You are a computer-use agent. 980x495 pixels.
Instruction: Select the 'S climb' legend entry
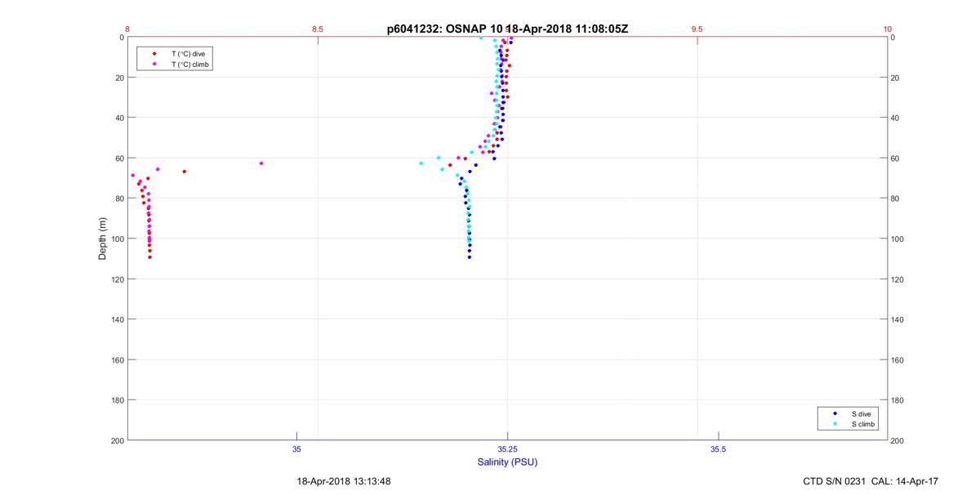click(865, 424)
